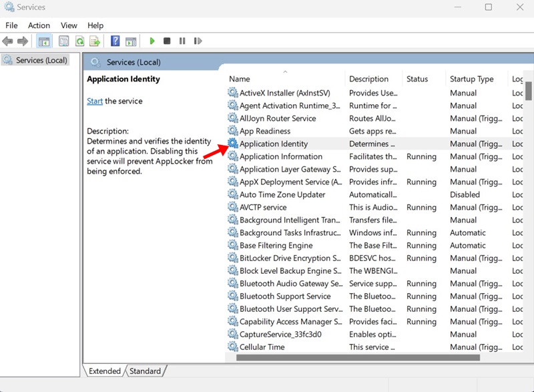The width and height of the screenshot is (534, 392).
Task: Click the gear icon for ActiveX Installer
Action: [x=233, y=93]
